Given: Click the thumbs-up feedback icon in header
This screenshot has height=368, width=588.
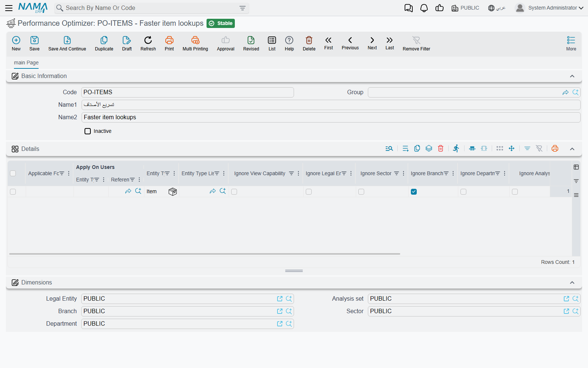Looking at the screenshot, I should (440, 8).
